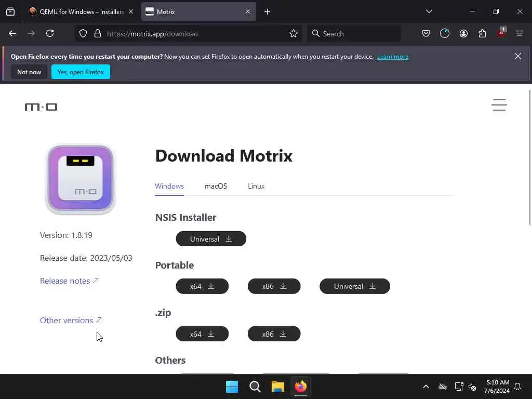
Task: Open the Extensions puzzle icon
Action: (482, 34)
